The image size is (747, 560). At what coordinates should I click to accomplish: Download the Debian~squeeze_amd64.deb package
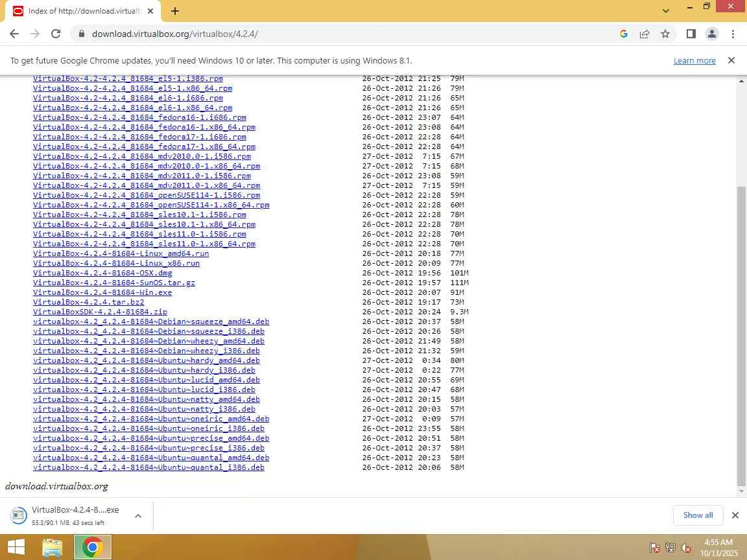coord(151,321)
